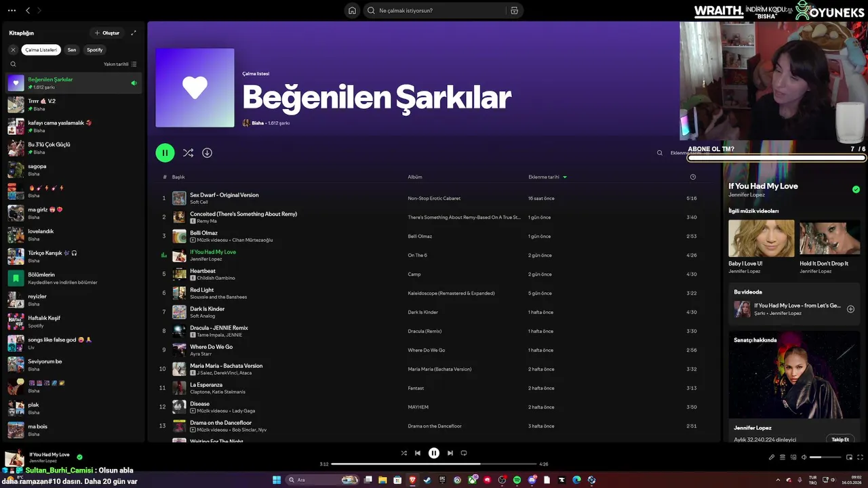The height and width of the screenshot is (488, 868).
Task: Go to the Spotify home page
Action: (352, 10)
